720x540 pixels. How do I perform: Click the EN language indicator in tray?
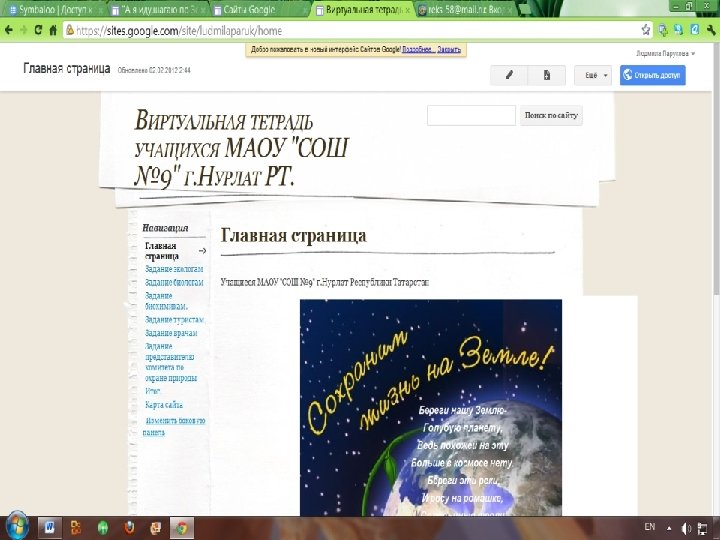click(649, 527)
